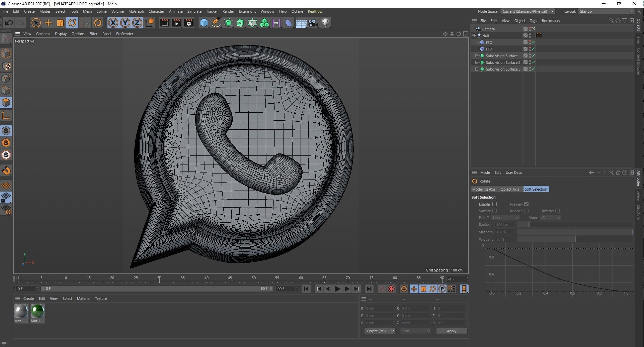Add a Floor environment object icon
The width and height of the screenshot is (644, 347).
(x=301, y=23)
